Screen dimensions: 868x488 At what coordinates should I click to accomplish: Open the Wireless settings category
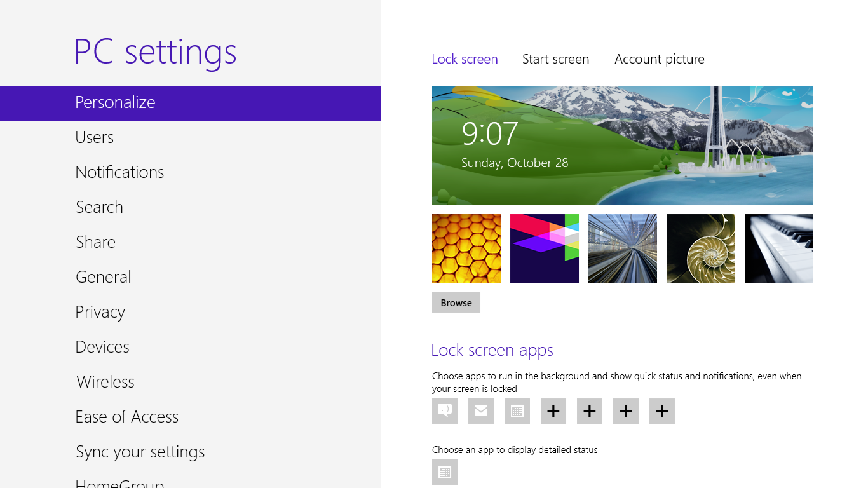[190, 382]
